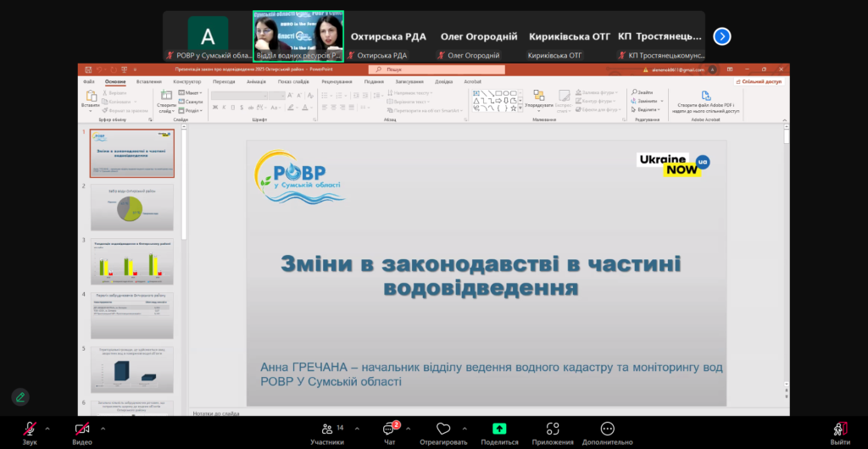Click the Скинути (Reset) slide button
This screenshot has width=868, height=449.
click(191, 102)
